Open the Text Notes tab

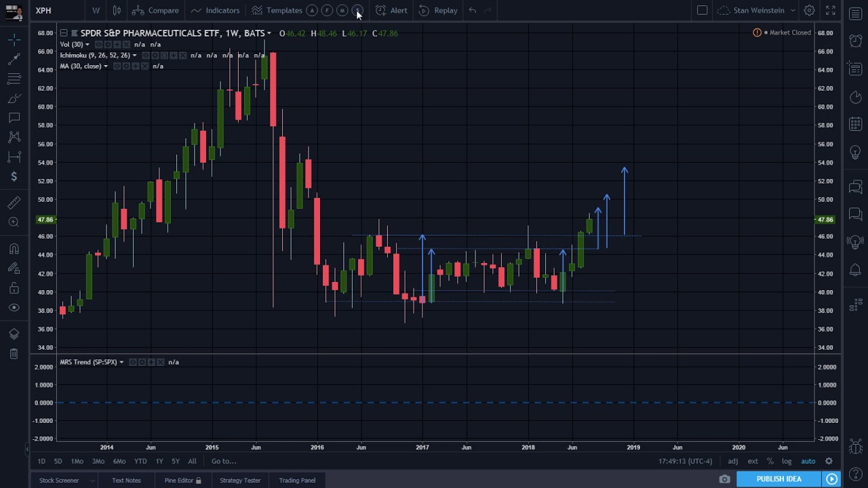127,481
